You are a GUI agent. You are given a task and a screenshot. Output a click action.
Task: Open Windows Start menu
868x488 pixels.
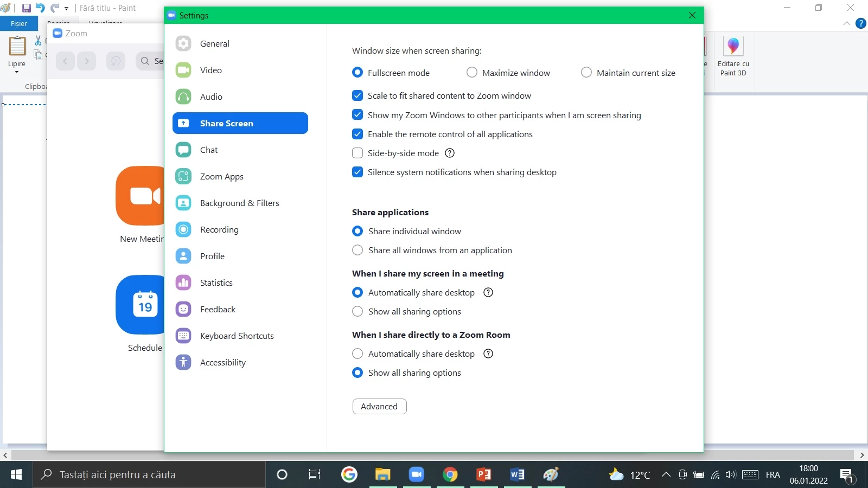[16, 474]
